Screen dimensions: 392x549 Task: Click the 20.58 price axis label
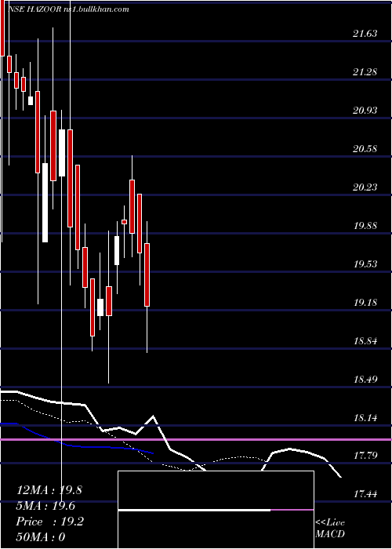pos(365,149)
